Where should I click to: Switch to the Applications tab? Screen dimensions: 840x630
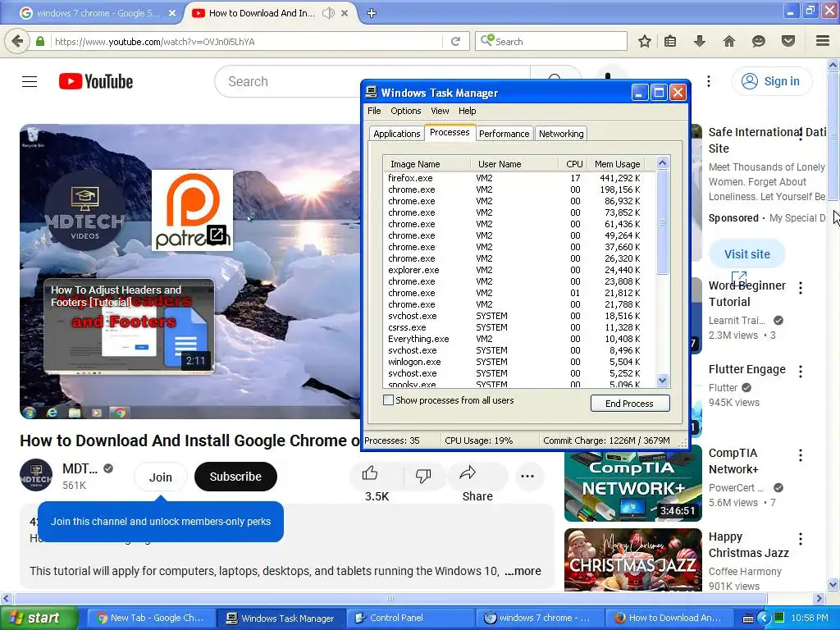point(396,134)
